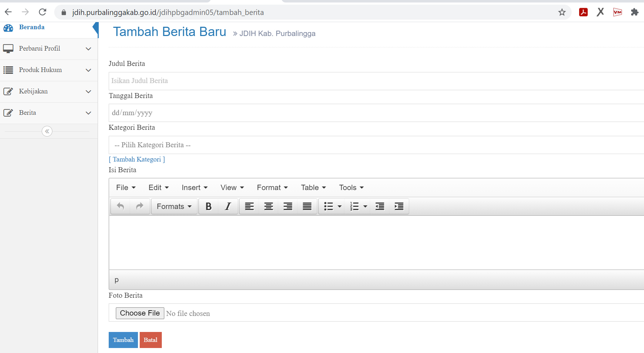Image resolution: width=644 pixels, height=353 pixels.
Task: Reload the page
Action: click(x=42, y=12)
